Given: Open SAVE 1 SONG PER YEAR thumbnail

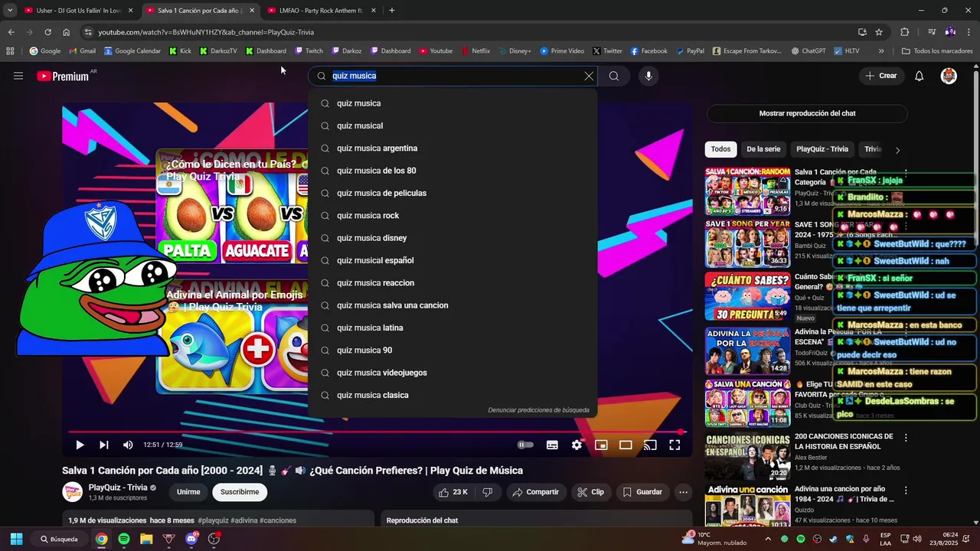Looking at the screenshot, I should point(747,243).
